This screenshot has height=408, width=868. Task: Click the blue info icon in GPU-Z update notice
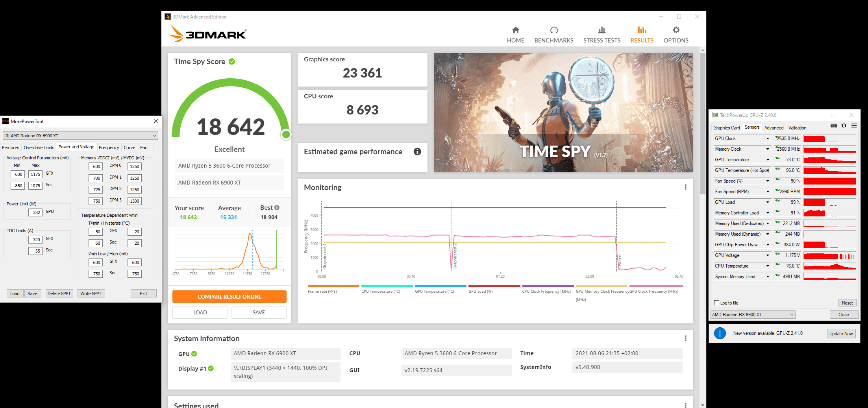pyautogui.click(x=720, y=333)
